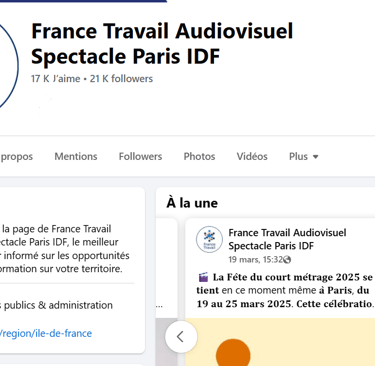375x366 pixels.
Task: Open the region/ile-de-france link
Action: tap(46, 333)
